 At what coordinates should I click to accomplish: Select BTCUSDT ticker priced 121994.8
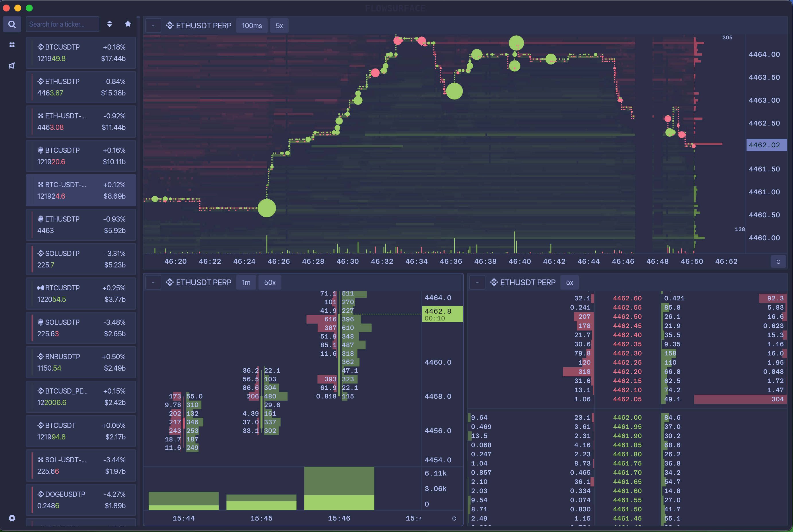pos(81,431)
